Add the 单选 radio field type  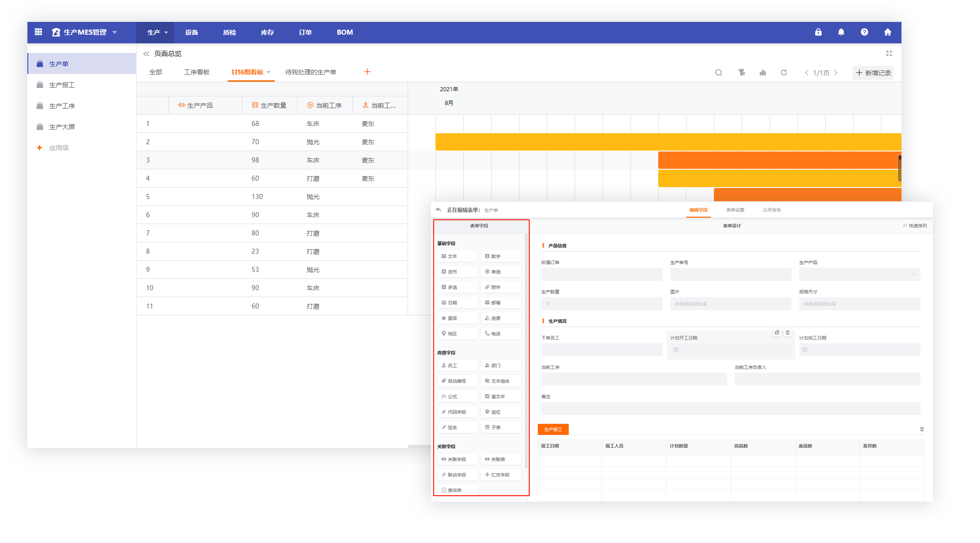tap(500, 271)
